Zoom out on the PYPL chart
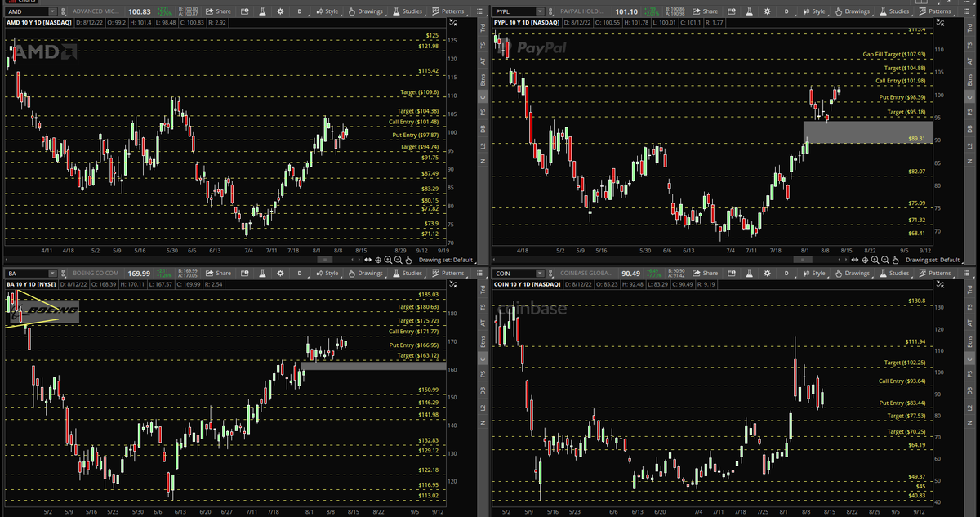 (885, 260)
